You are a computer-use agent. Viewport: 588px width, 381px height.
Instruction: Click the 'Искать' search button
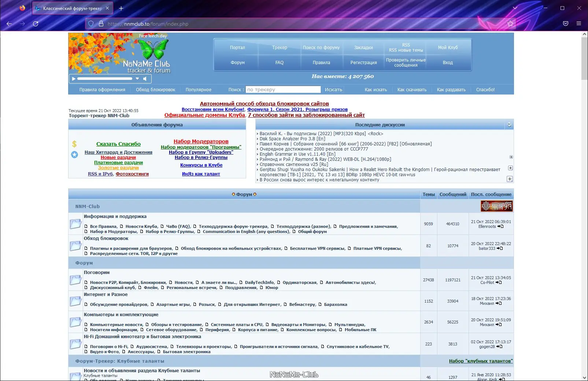click(x=333, y=90)
